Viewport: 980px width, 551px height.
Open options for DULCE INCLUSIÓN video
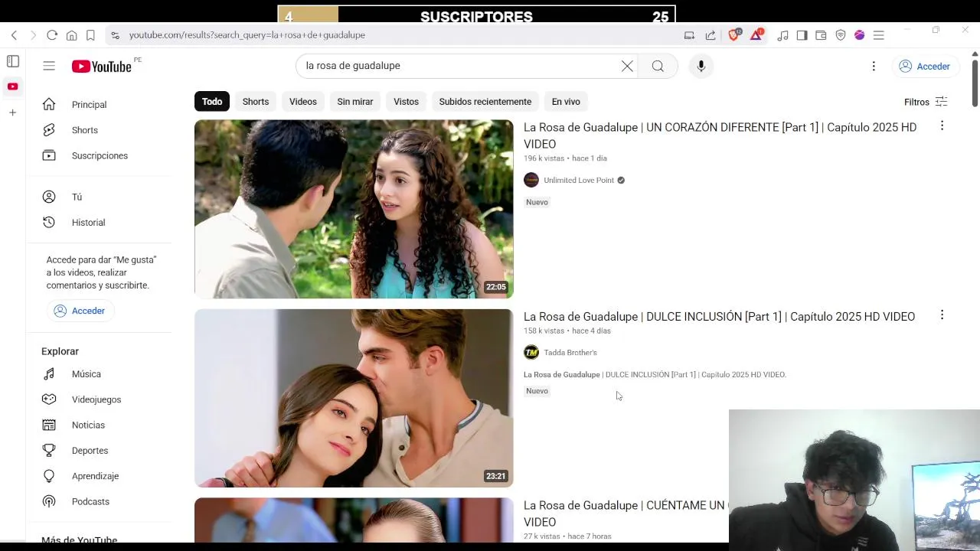coord(942,315)
